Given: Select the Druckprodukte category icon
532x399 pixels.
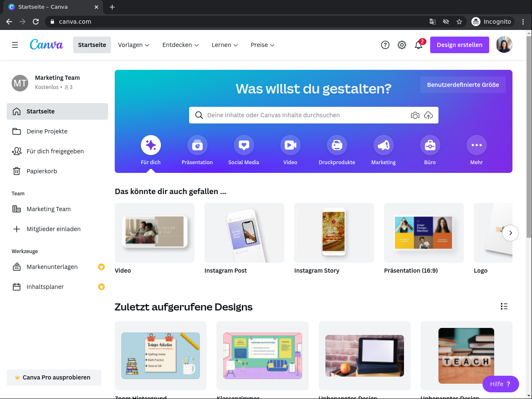Looking at the screenshot, I should 337,145.
